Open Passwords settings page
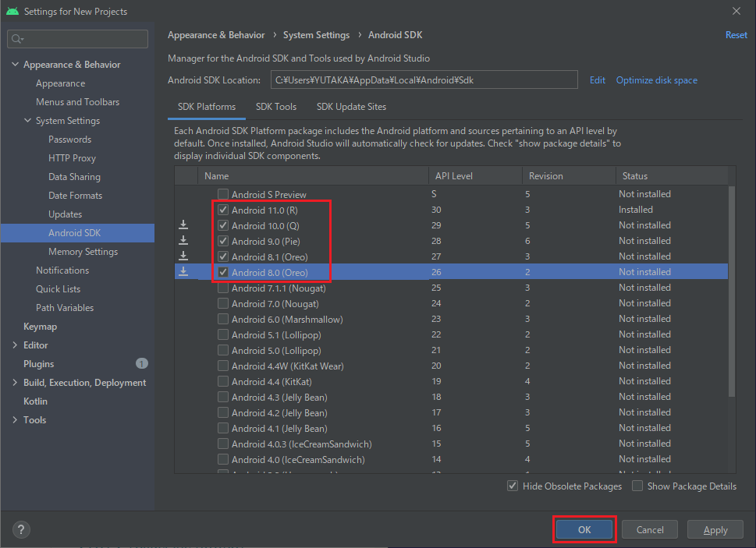Image resolution: width=756 pixels, height=548 pixels. [70, 140]
